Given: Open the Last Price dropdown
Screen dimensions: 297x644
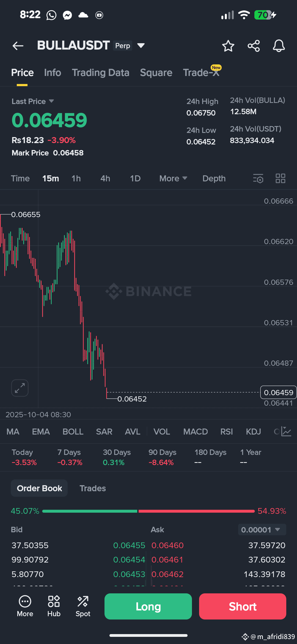Looking at the screenshot, I should (x=33, y=101).
